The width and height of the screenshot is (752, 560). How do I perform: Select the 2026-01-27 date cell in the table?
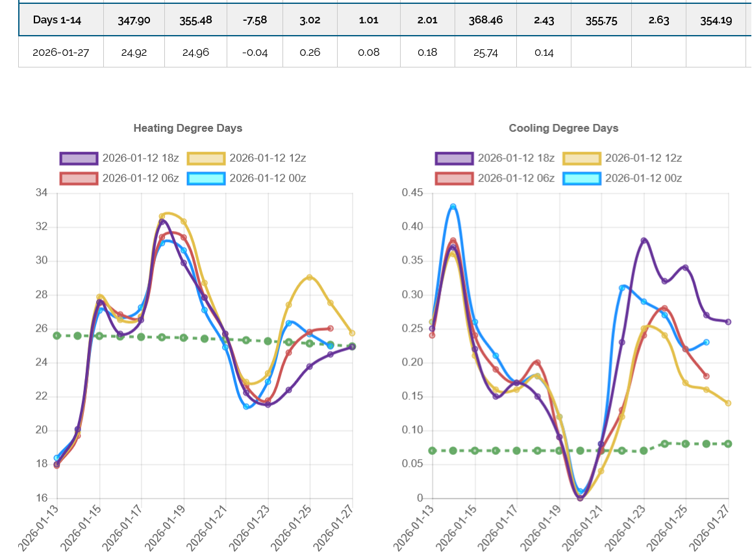point(59,53)
